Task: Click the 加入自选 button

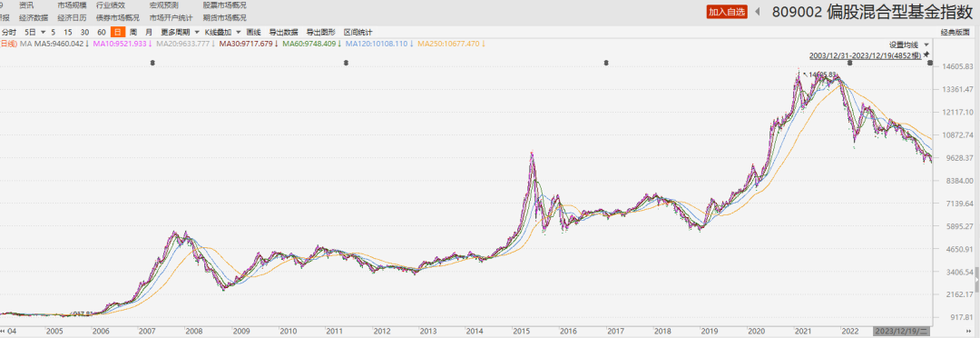Action: pyautogui.click(x=727, y=12)
